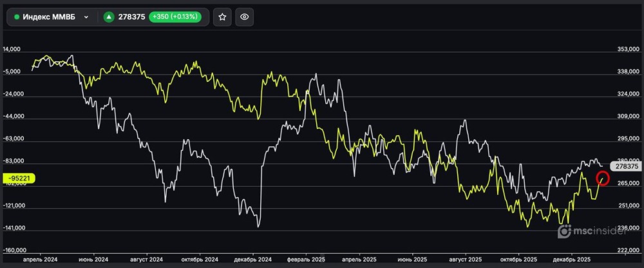The height and width of the screenshot is (268, 644).
Task: Click the 309,000 right axis value
Action: coord(627,117)
